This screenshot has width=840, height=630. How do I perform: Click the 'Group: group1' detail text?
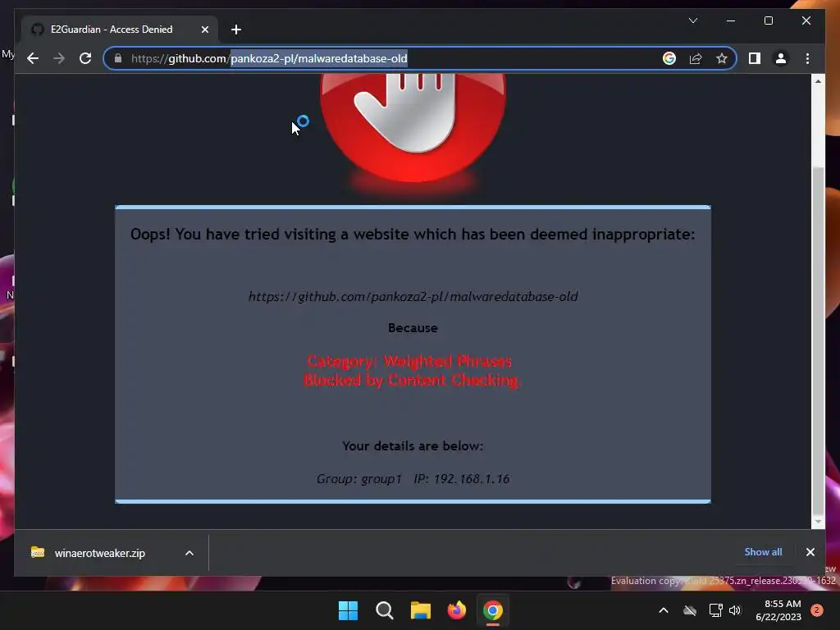pos(359,478)
